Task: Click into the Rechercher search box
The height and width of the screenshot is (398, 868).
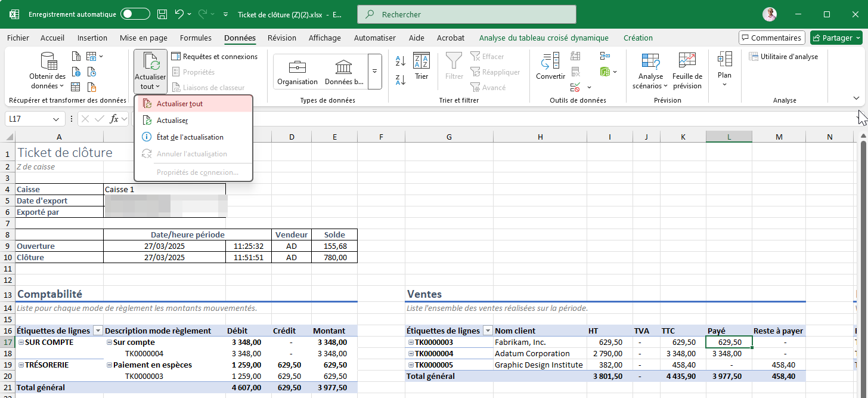Action: (467, 14)
